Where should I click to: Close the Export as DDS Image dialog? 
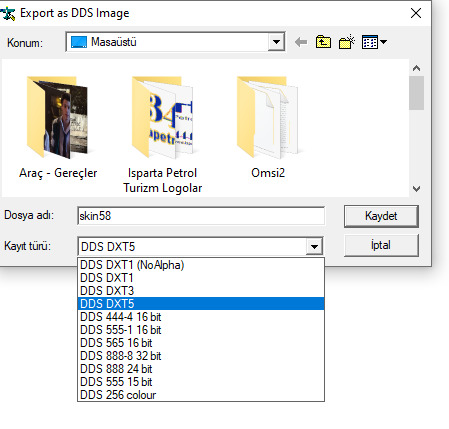(416, 13)
